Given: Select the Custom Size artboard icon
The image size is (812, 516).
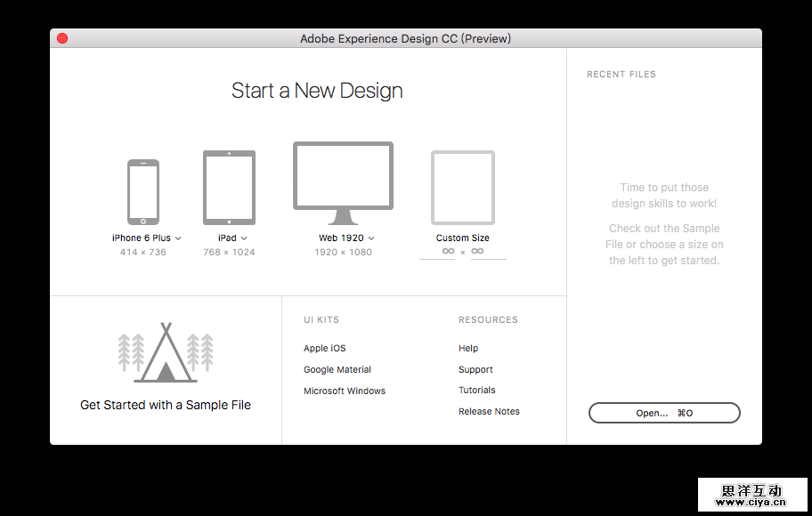Looking at the screenshot, I should 462,188.
